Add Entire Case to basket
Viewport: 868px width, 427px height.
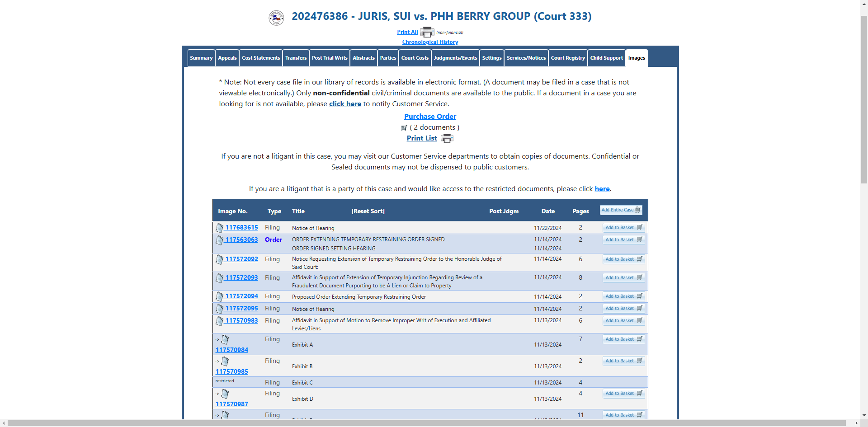pyautogui.click(x=621, y=210)
